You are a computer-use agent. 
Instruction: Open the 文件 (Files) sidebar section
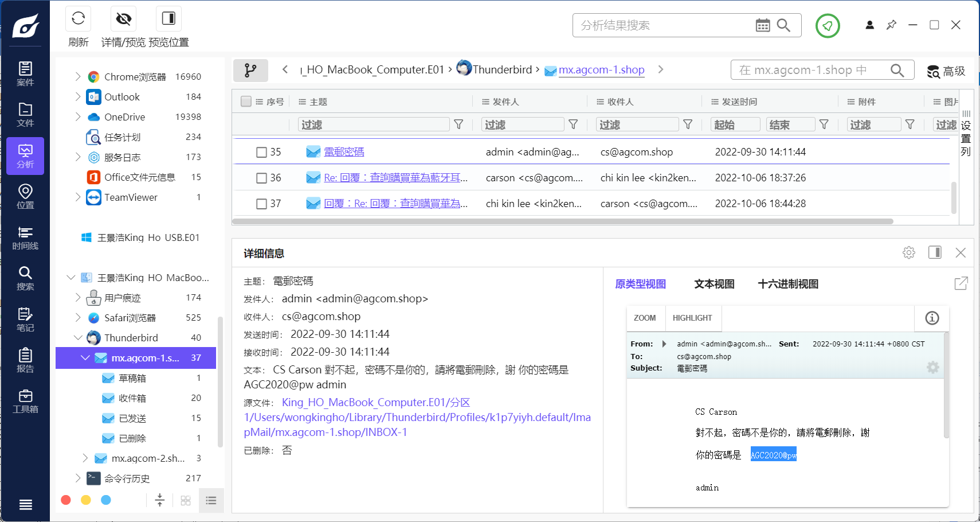click(x=25, y=115)
